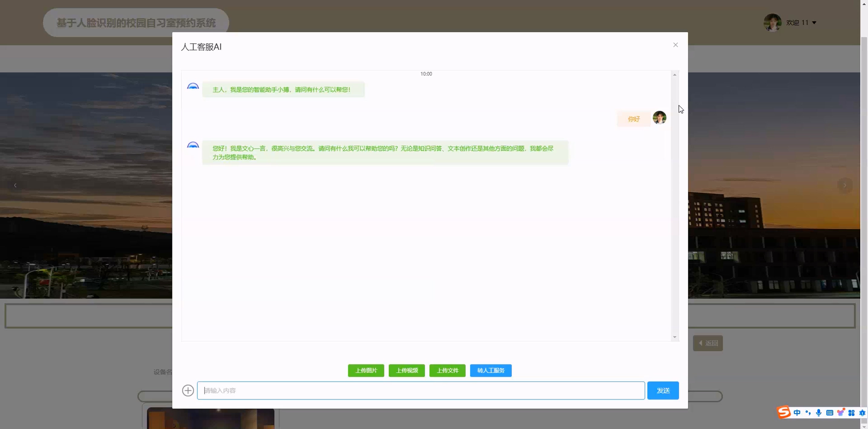
Task: Click the bot avatar next to greeting message
Action: (x=193, y=87)
